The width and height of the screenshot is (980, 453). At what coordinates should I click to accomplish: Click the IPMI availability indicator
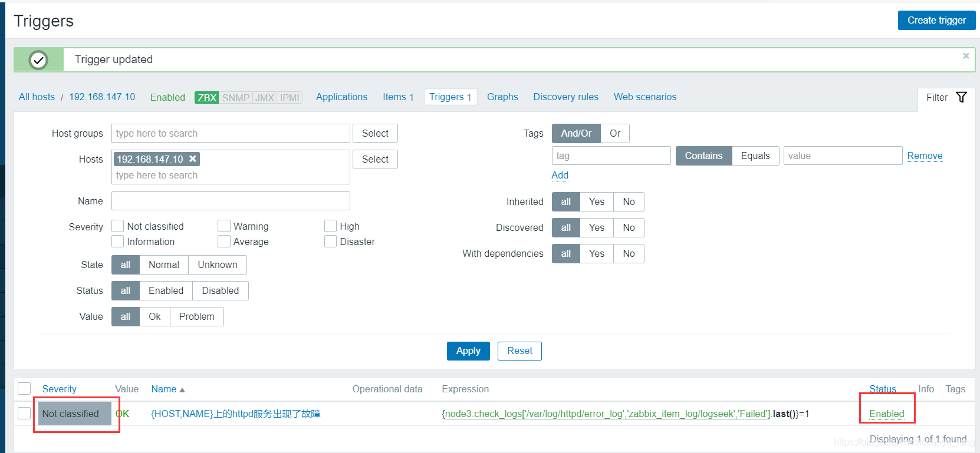pos(290,98)
